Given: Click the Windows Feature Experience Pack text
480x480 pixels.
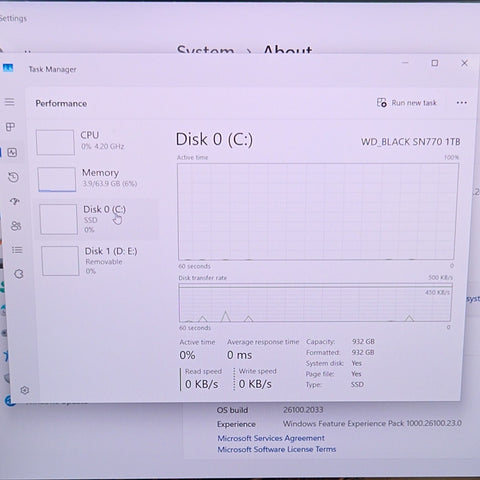Looking at the screenshot, I should pyautogui.click(x=372, y=423).
